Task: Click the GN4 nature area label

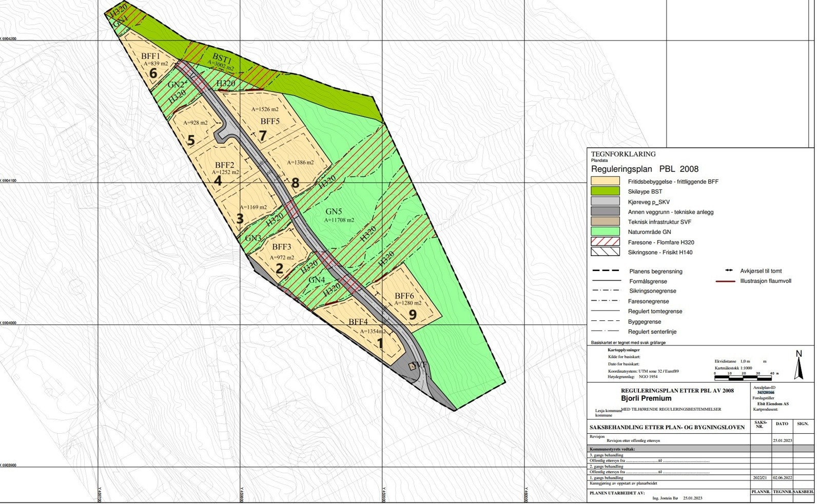Action: pyautogui.click(x=317, y=280)
